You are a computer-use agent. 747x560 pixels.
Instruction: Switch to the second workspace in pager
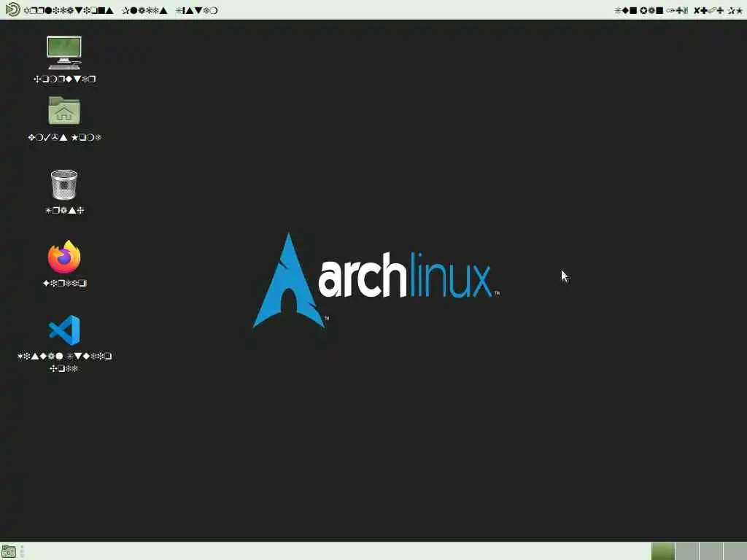coord(687,551)
